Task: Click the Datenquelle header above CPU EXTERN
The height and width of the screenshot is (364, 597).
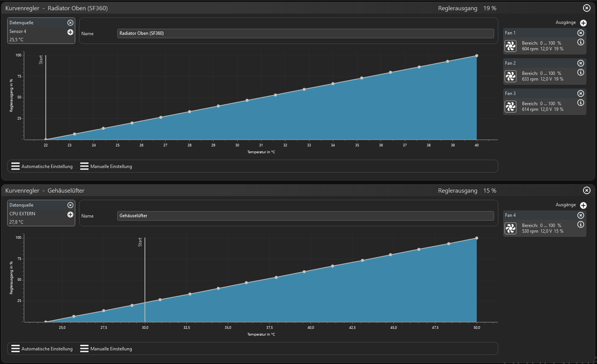Action: point(22,205)
